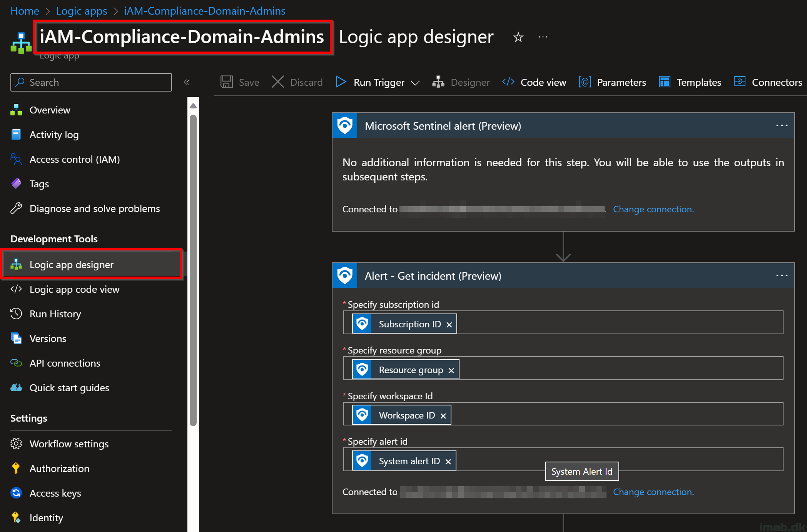Open ellipsis menu on Microsoft Sentinel alert card

782,125
